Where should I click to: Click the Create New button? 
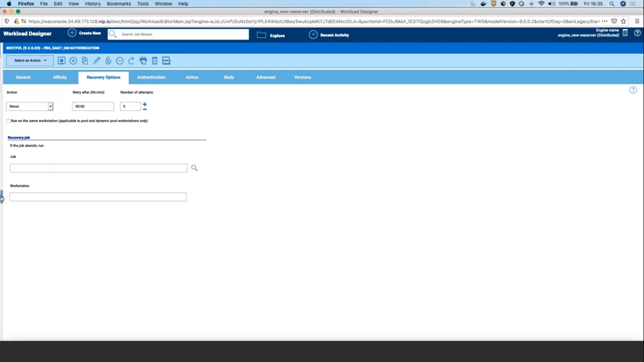pos(84,33)
